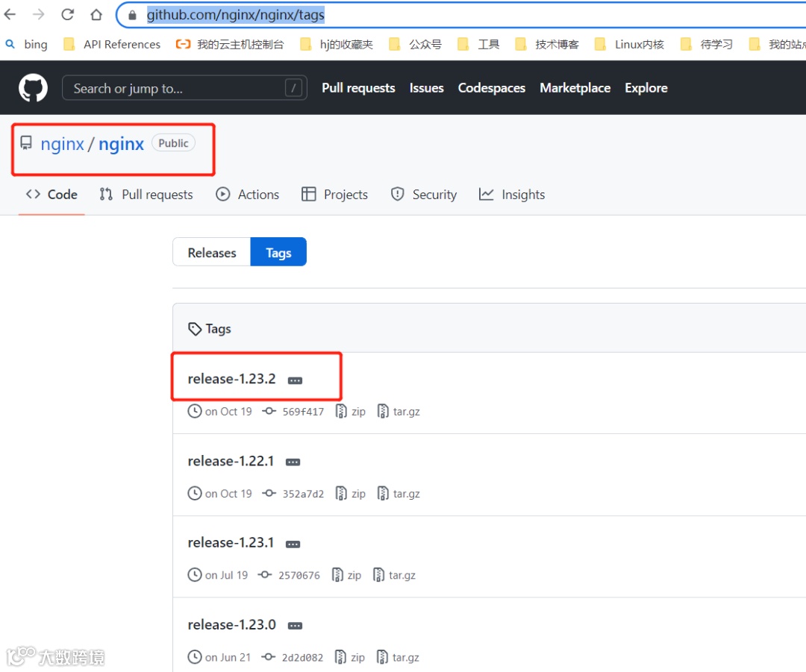Open Codespaces in GitHub header
This screenshot has width=806, height=672.
pyautogui.click(x=491, y=88)
